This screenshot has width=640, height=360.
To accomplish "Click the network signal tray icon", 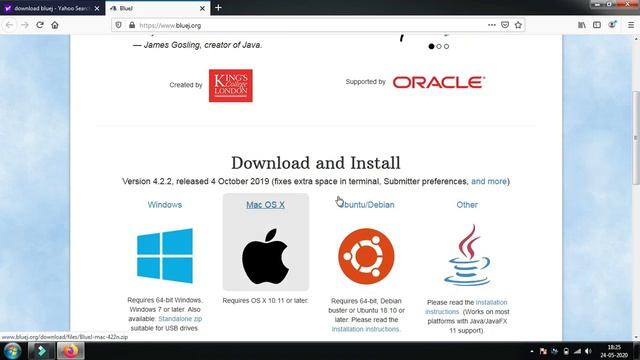I will 577,351.
